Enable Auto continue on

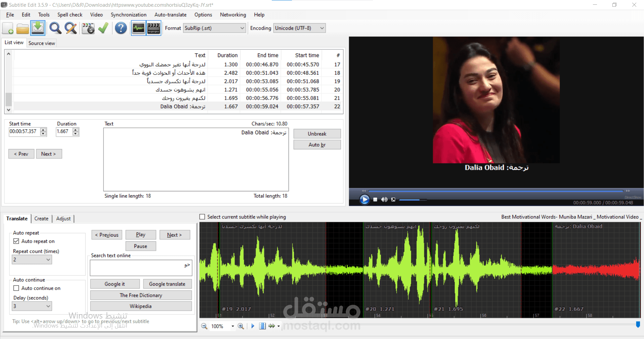click(x=16, y=288)
